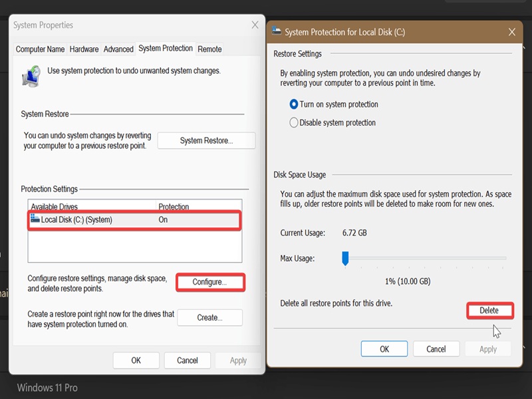Click Cancel in the Local Disk protection dialog
The image size is (532, 399).
pyautogui.click(x=436, y=348)
